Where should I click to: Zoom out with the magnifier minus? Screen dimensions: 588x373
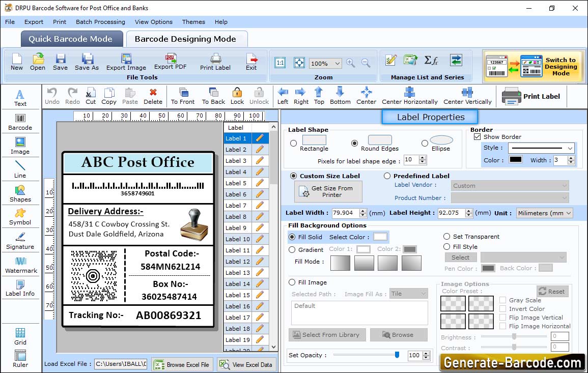click(x=366, y=63)
